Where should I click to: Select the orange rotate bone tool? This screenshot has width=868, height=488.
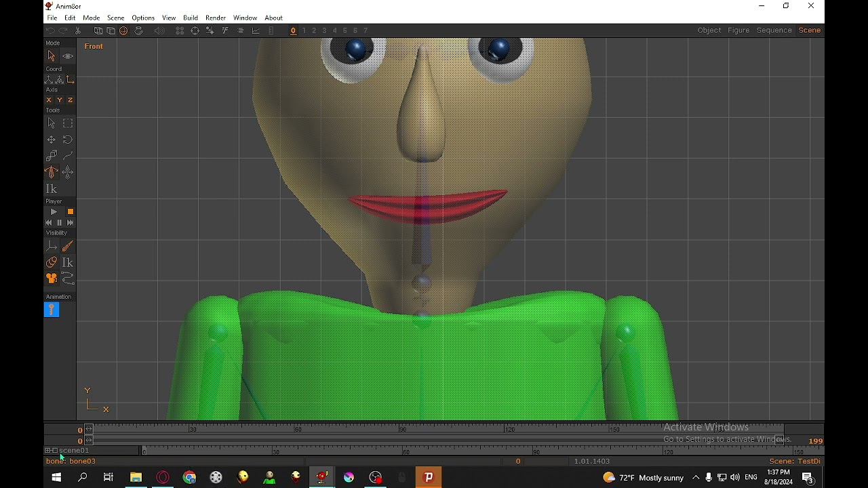coord(52,172)
